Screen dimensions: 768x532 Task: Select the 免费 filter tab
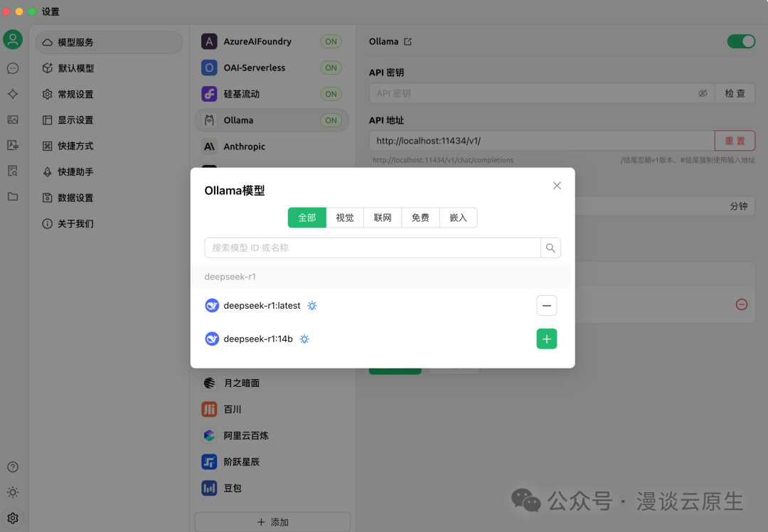pos(420,218)
